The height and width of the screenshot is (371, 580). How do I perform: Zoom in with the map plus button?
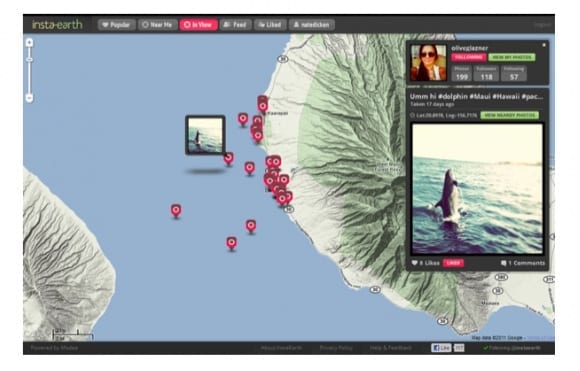pos(29,43)
